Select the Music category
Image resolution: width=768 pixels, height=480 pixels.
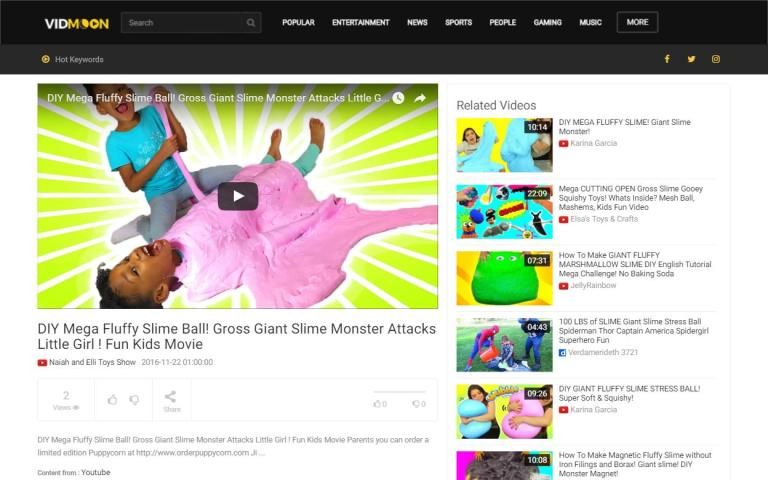coord(590,22)
